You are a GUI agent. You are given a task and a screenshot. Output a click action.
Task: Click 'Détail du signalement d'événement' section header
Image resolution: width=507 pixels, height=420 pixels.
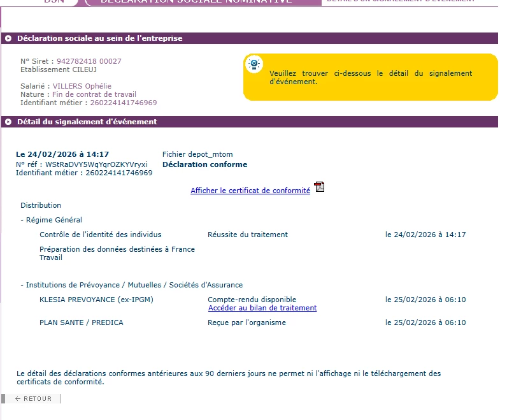coord(250,122)
